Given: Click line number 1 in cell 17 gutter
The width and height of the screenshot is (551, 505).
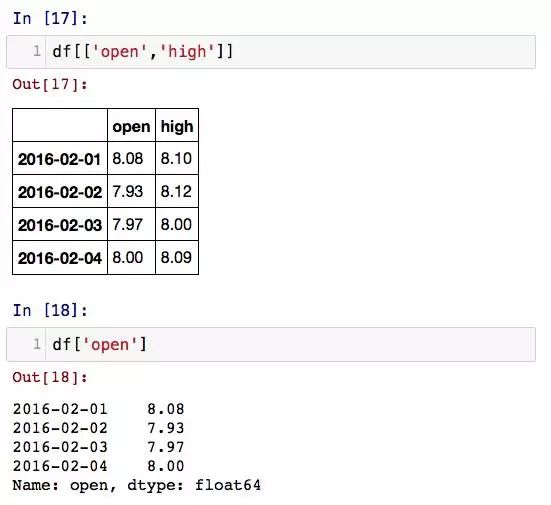Looking at the screenshot, I should click(37, 51).
